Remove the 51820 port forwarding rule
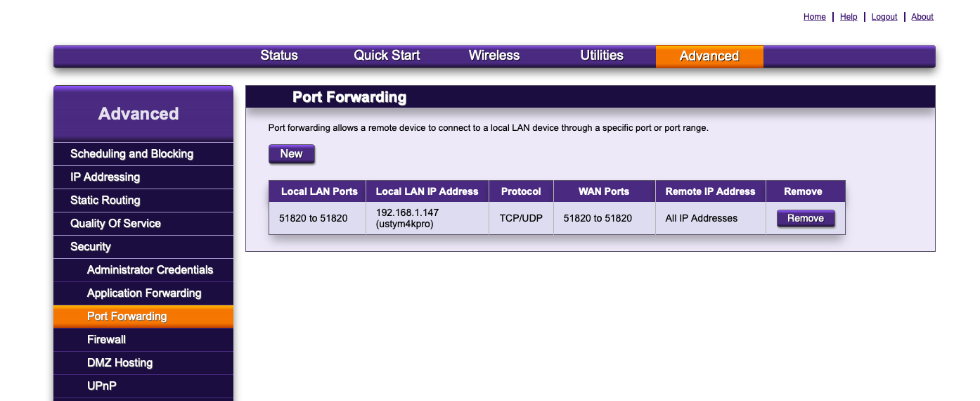Viewport: 980px width, 401px height. point(805,219)
